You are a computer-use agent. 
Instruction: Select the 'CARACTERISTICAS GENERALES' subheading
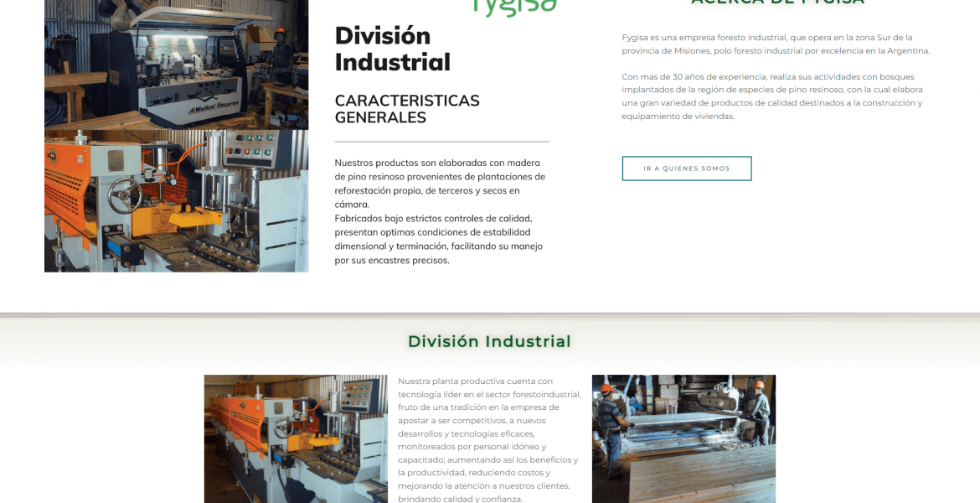tap(407, 109)
